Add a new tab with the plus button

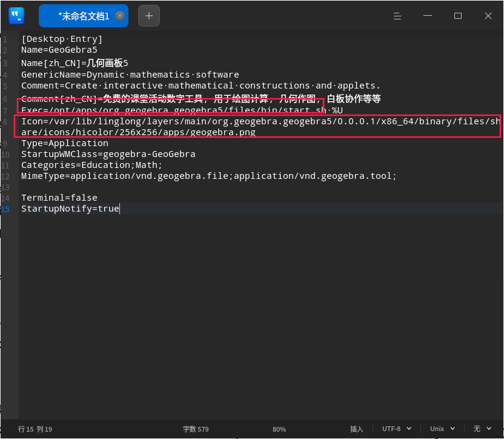click(x=149, y=16)
